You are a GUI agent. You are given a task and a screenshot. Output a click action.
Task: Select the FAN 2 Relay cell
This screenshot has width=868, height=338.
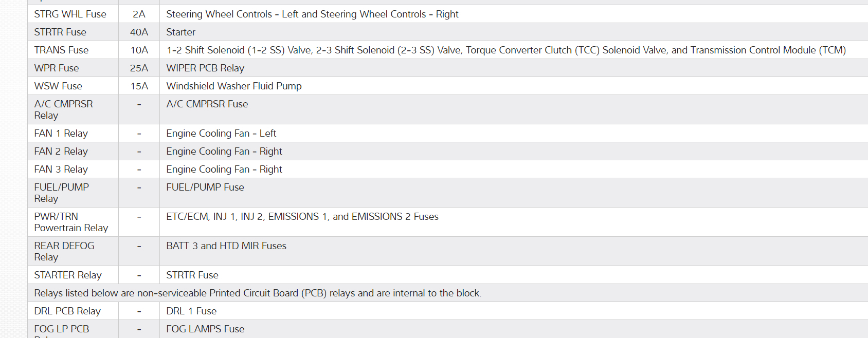coord(61,152)
